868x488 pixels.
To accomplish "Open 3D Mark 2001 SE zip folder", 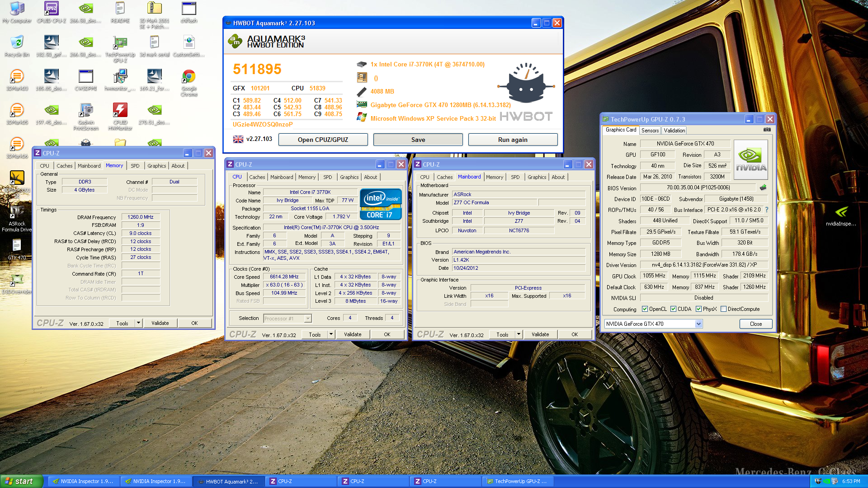I will coord(154,15).
